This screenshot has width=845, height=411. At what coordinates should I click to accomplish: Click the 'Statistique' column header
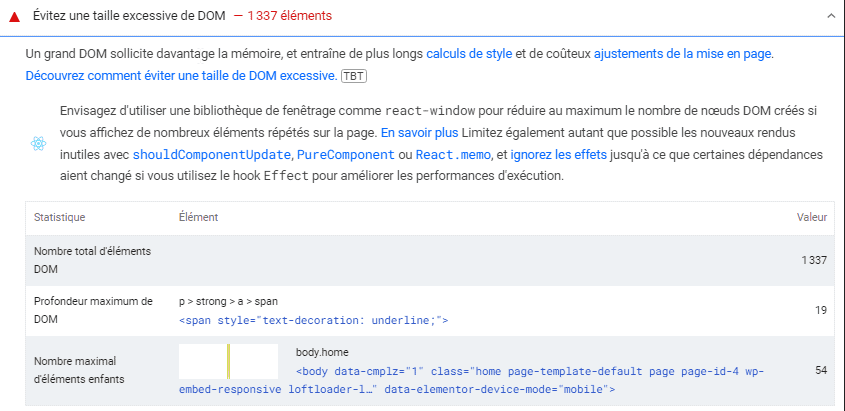click(x=60, y=217)
